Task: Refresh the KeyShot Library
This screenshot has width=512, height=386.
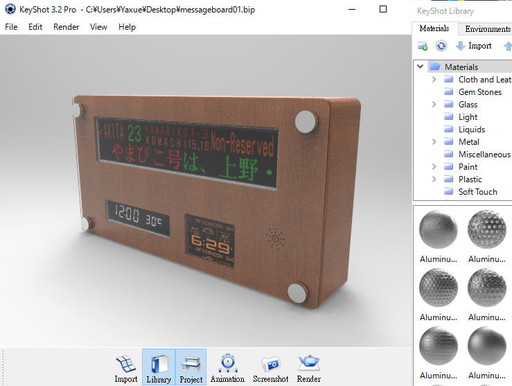Action: pyautogui.click(x=441, y=46)
